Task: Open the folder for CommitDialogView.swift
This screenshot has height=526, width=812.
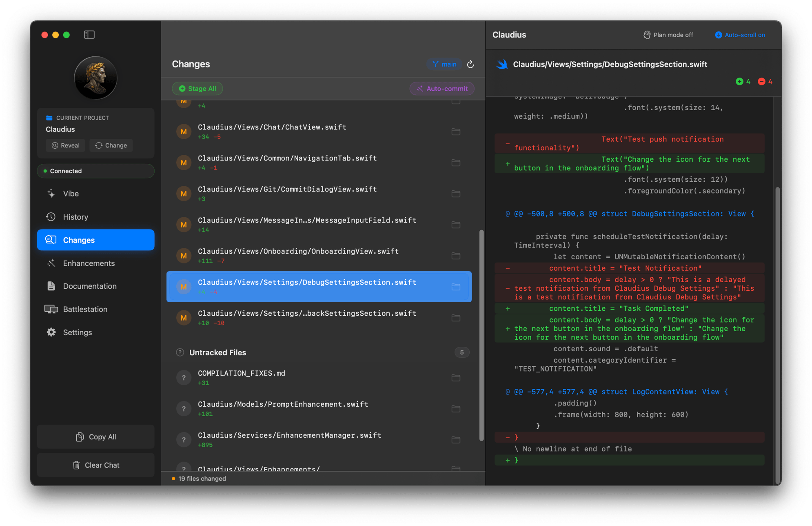Action: point(456,194)
